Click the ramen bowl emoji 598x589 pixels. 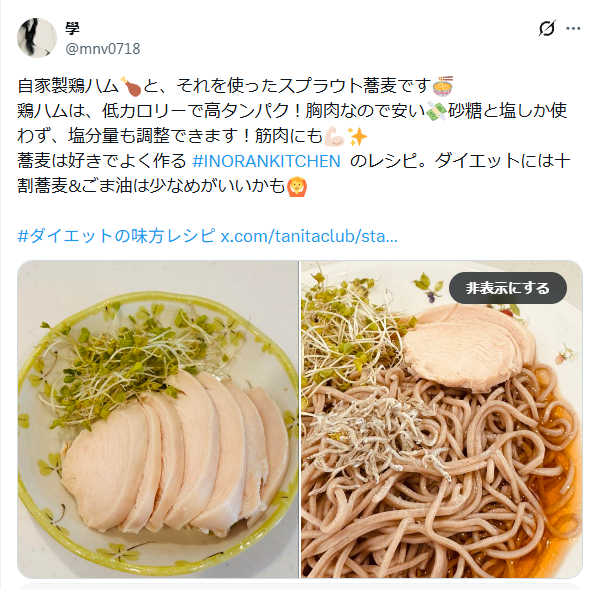[x=443, y=86]
